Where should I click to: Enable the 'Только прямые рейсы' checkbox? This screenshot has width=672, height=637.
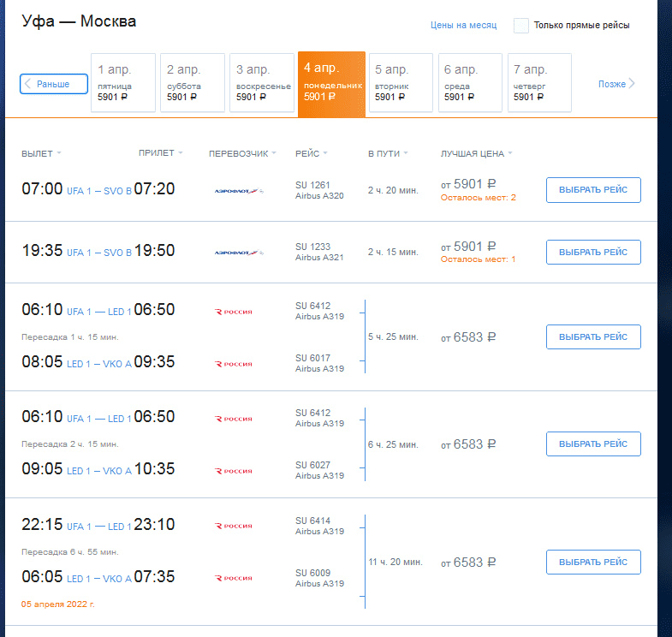521,26
